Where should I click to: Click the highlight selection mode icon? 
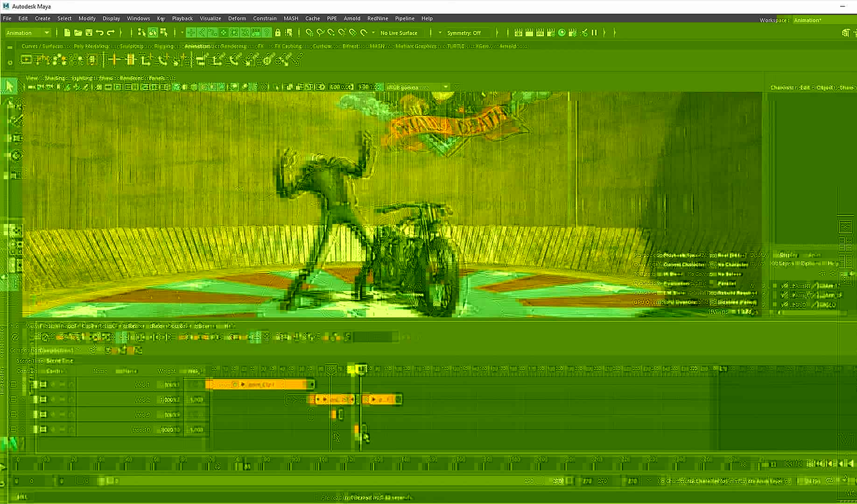pos(289,33)
